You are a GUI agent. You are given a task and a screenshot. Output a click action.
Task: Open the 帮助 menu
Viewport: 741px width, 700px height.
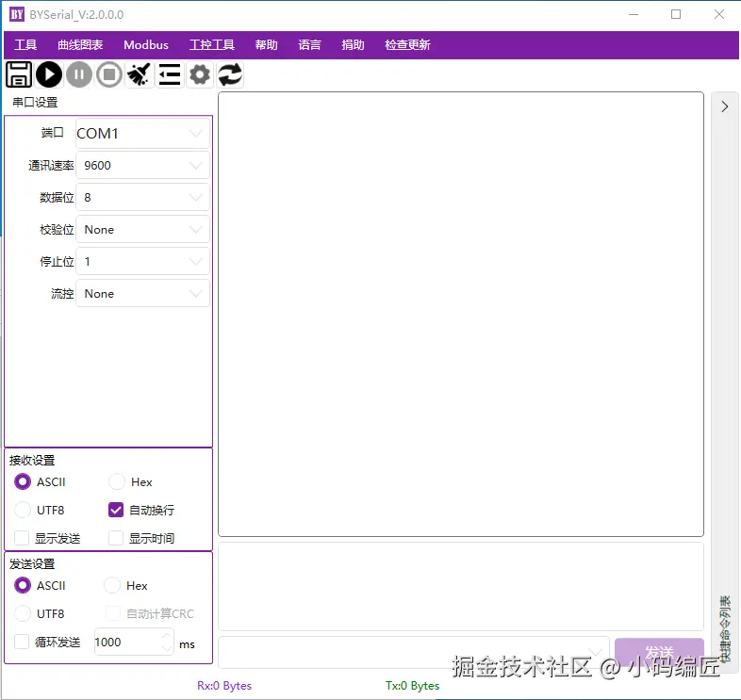(267, 45)
